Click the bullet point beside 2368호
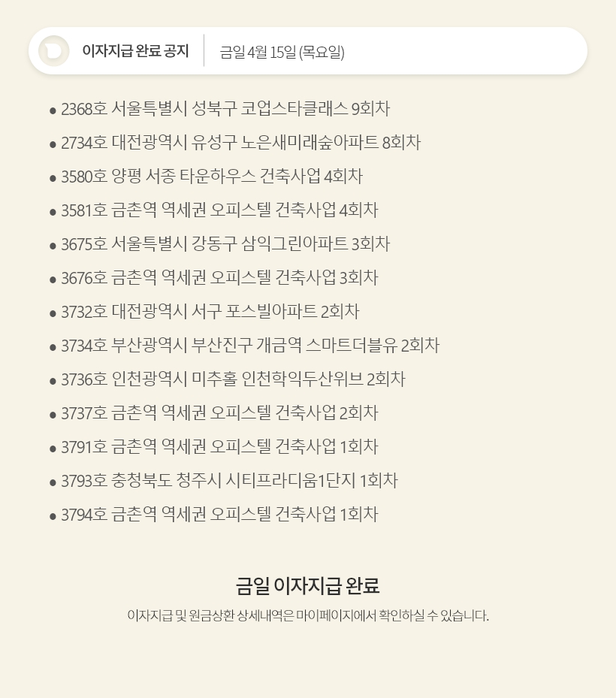The width and height of the screenshot is (616, 698). pos(53,110)
